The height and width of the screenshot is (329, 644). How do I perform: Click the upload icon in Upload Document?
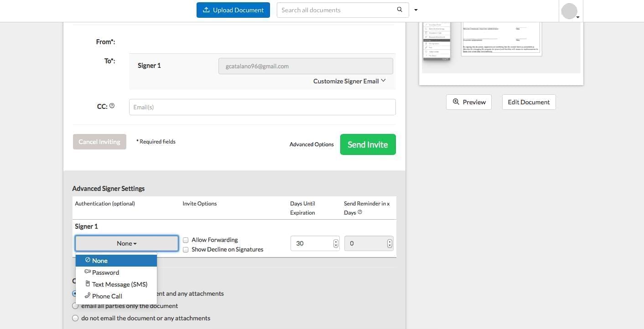[206, 10]
